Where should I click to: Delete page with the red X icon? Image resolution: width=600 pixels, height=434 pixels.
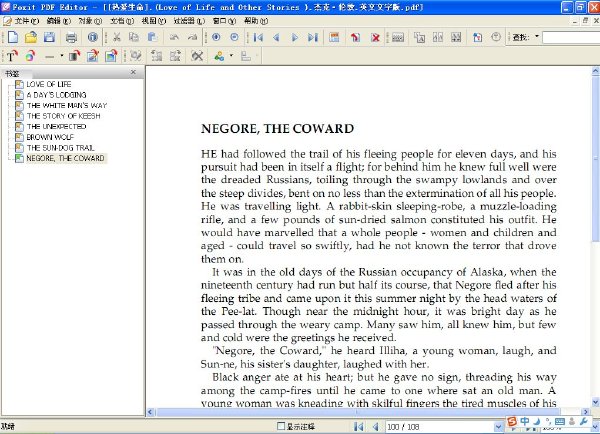pyautogui.click(x=376, y=37)
